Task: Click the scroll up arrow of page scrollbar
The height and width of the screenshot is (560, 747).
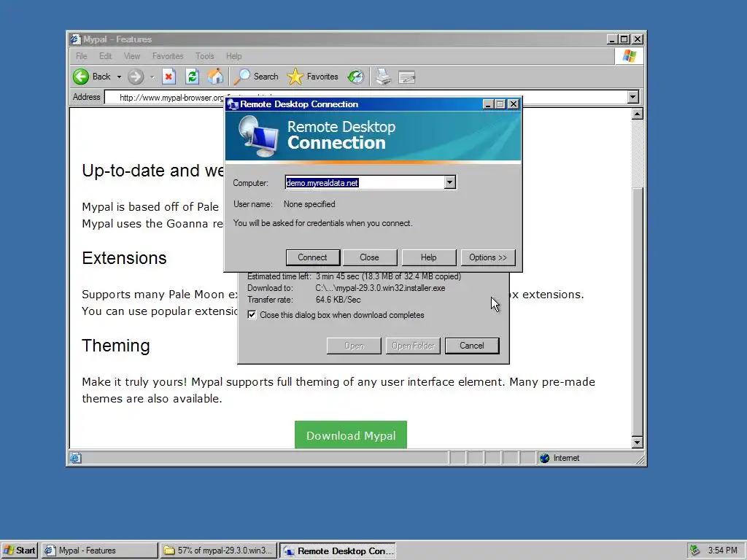Action: 637,114
